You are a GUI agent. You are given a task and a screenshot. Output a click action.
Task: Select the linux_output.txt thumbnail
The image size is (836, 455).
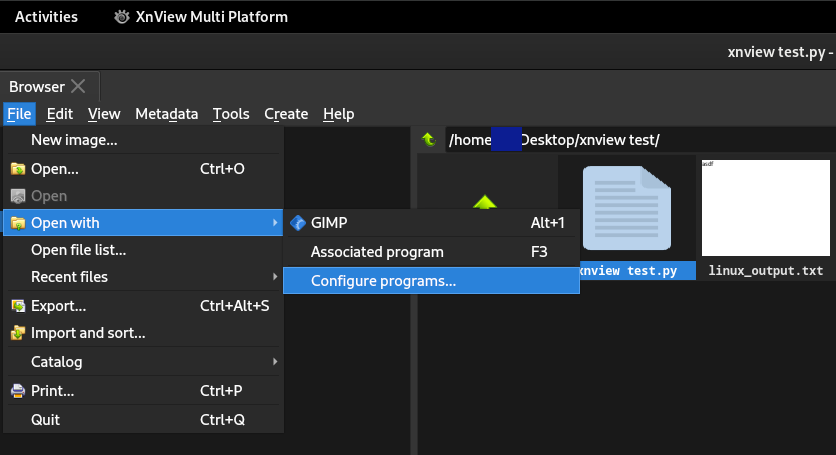pos(766,208)
